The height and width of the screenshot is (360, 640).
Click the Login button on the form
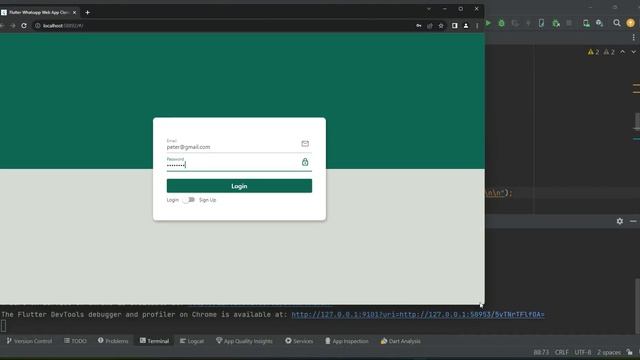click(x=239, y=186)
